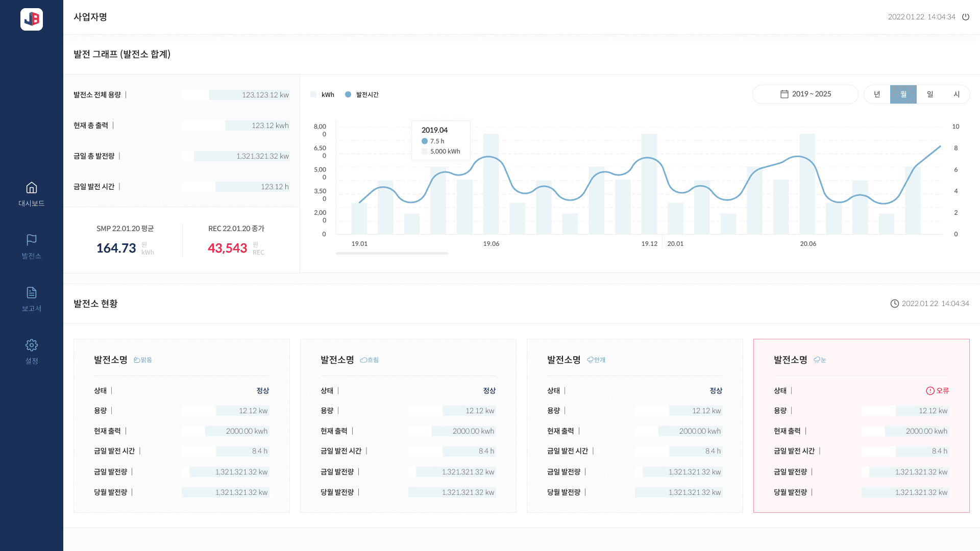The height and width of the screenshot is (551, 980).
Task: Click the 오류 error alert icon
Action: click(930, 391)
